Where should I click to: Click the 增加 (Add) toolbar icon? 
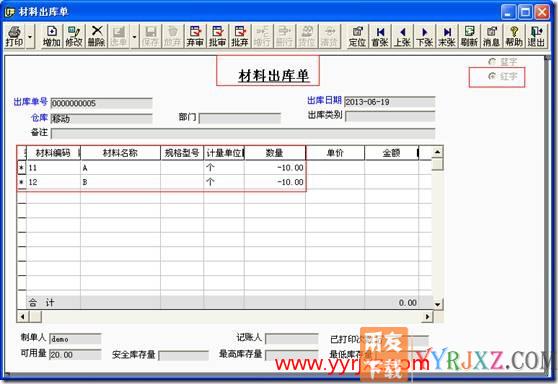coord(52,36)
